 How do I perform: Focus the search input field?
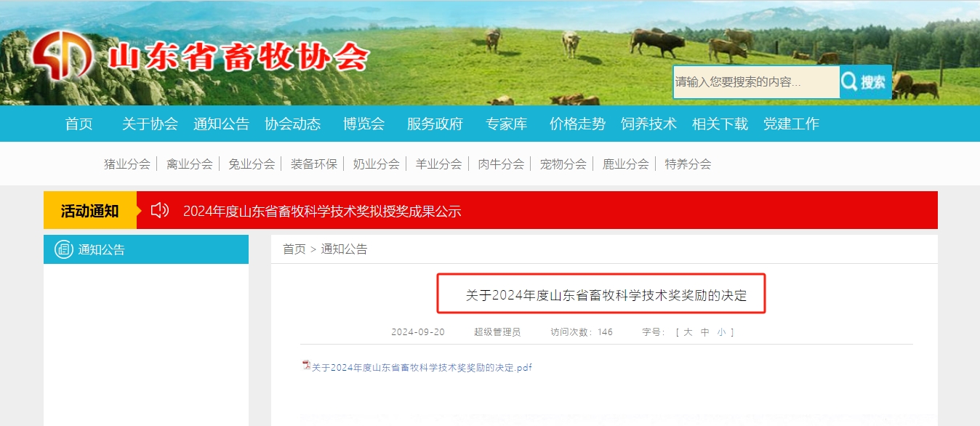756,82
